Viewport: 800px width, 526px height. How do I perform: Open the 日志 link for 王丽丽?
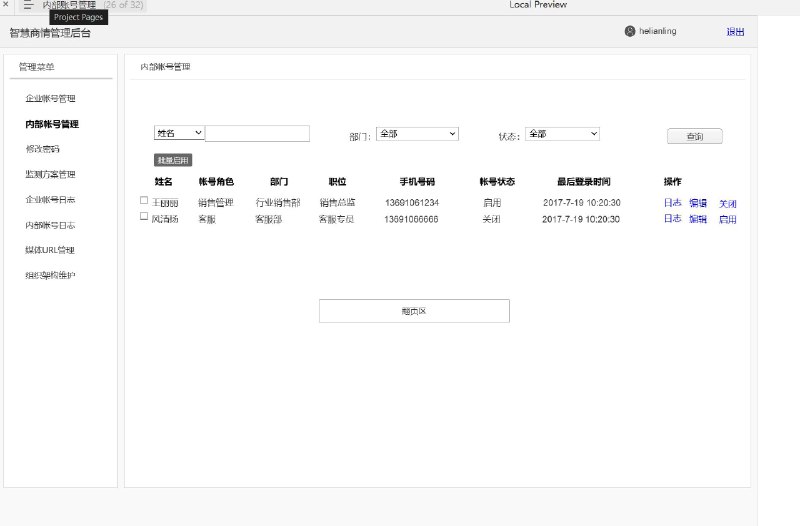tap(672, 203)
